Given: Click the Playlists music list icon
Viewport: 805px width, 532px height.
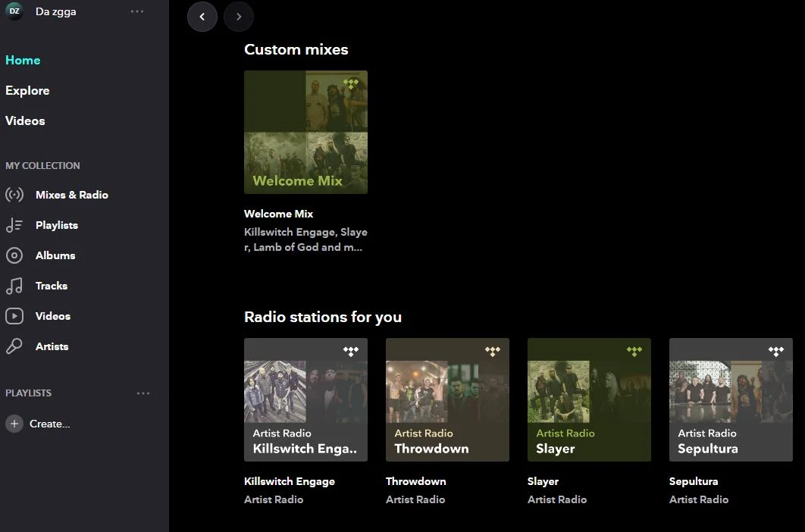Looking at the screenshot, I should point(14,225).
